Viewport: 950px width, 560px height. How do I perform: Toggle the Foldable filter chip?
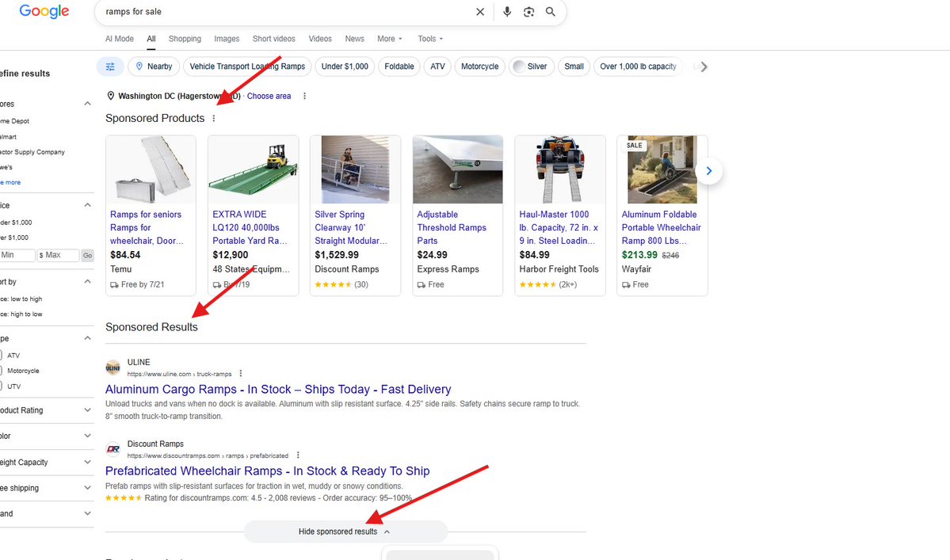tap(399, 67)
